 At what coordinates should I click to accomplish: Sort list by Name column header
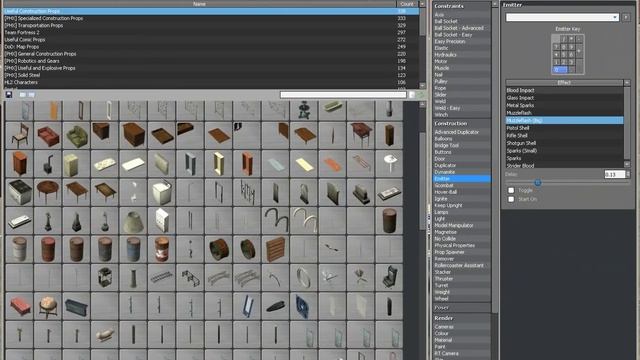pyautogui.click(x=200, y=4)
